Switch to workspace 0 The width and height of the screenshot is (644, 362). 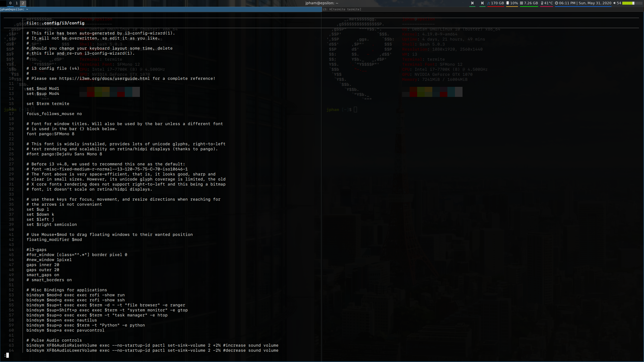coord(10,3)
